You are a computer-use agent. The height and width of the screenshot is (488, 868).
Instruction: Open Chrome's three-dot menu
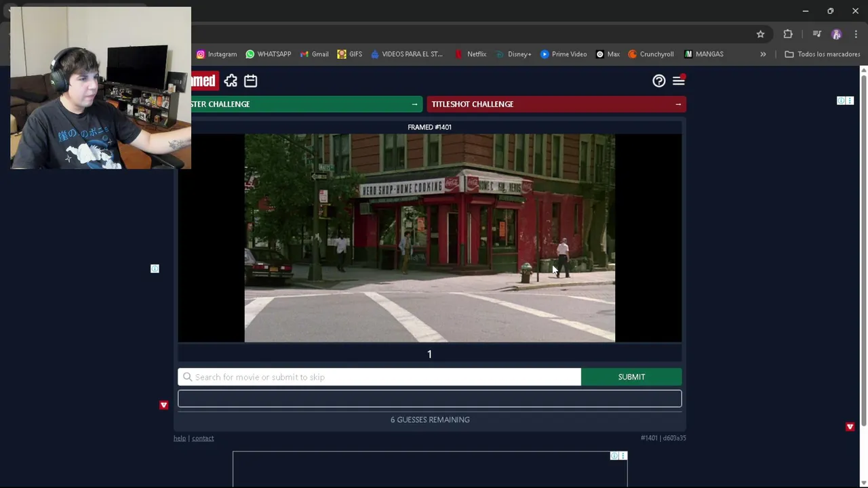856,34
